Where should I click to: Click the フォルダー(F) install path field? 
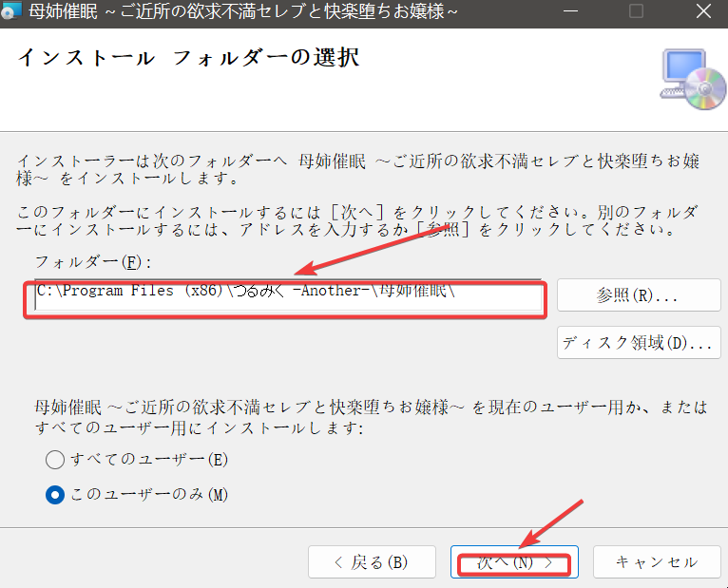(288, 295)
